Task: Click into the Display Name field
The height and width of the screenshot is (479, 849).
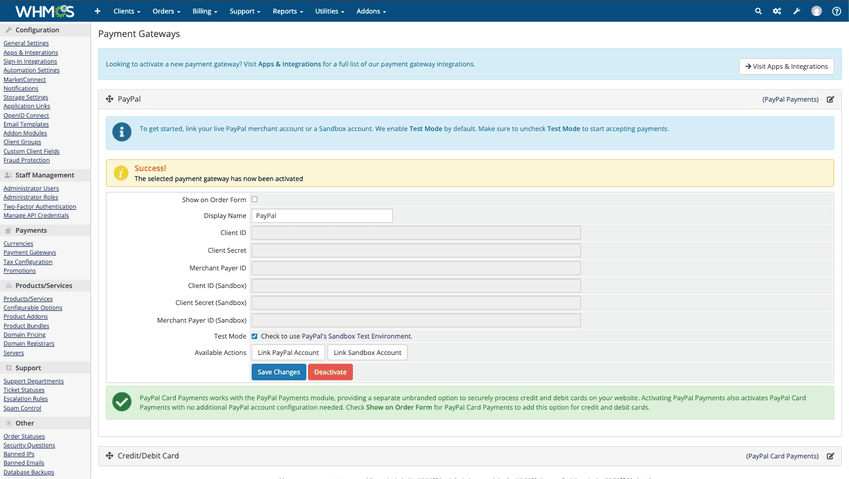Action: click(x=321, y=216)
